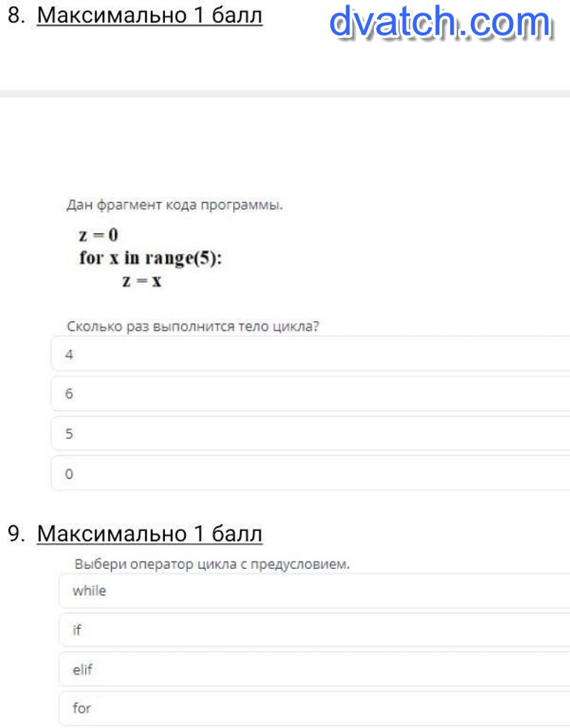This screenshot has height=728, width=570.
Task: Open the dvatch.com watermark link
Action: [x=440, y=22]
